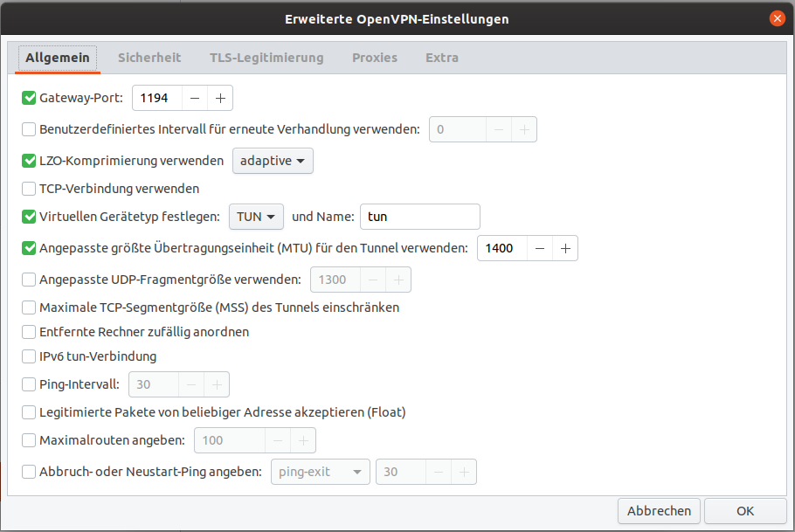Open the TUN device type dropdown

(x=256, y=217)
